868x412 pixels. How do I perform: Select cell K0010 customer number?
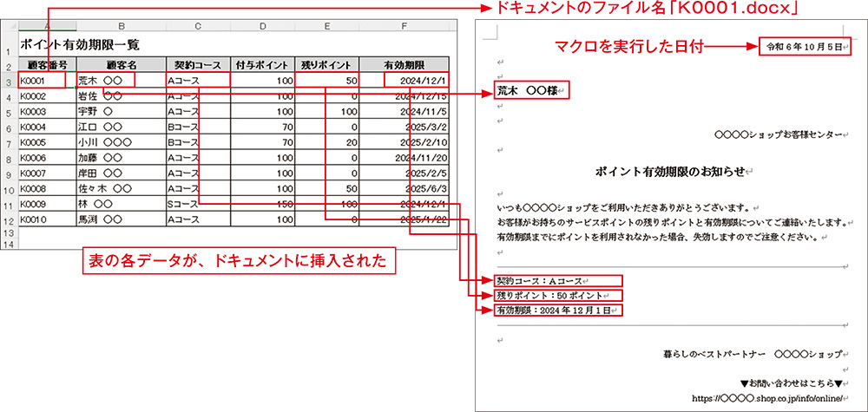pyautogui.click(x=48, y=219)
